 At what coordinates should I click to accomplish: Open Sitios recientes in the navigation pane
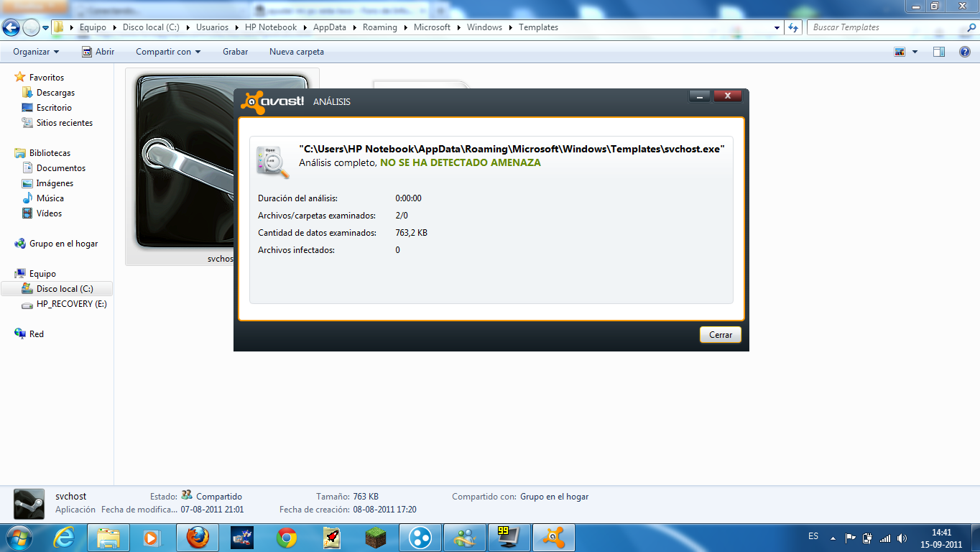click(x=65, y=123)
